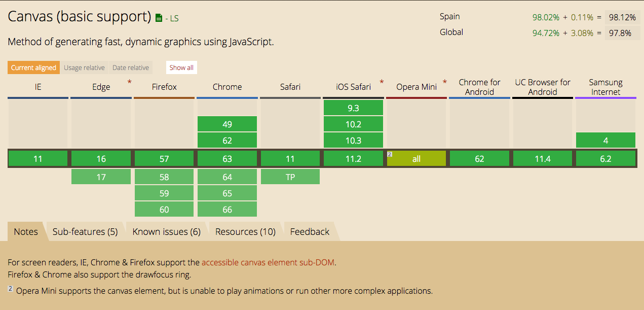The width and height of the screenshot is (644, 310).
Task: Click note 2 superscript on Opera Mini cell
Action: point(390,154)
